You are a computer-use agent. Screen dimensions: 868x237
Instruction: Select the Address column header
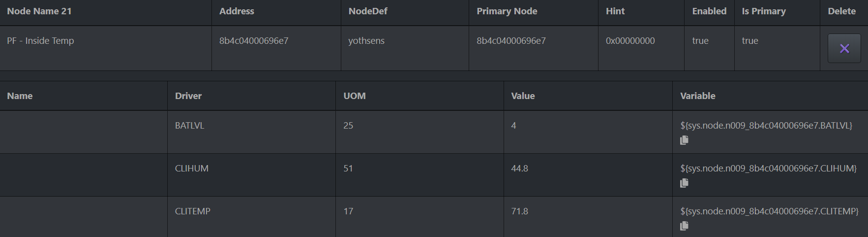[x=237, y=11]
